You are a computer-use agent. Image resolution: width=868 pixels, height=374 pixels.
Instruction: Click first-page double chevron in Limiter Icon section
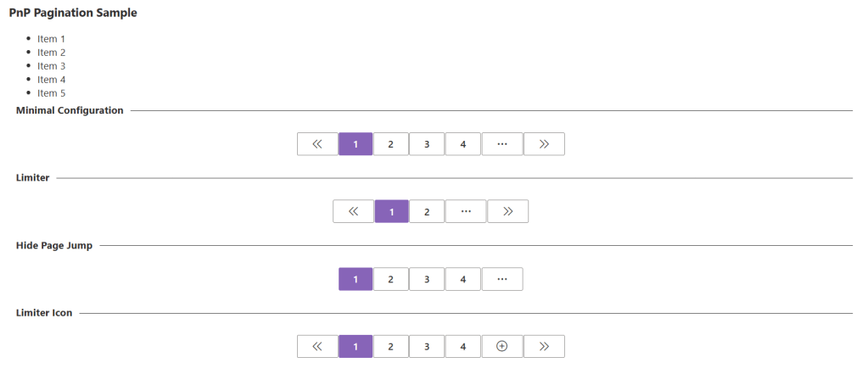[317, 347]
